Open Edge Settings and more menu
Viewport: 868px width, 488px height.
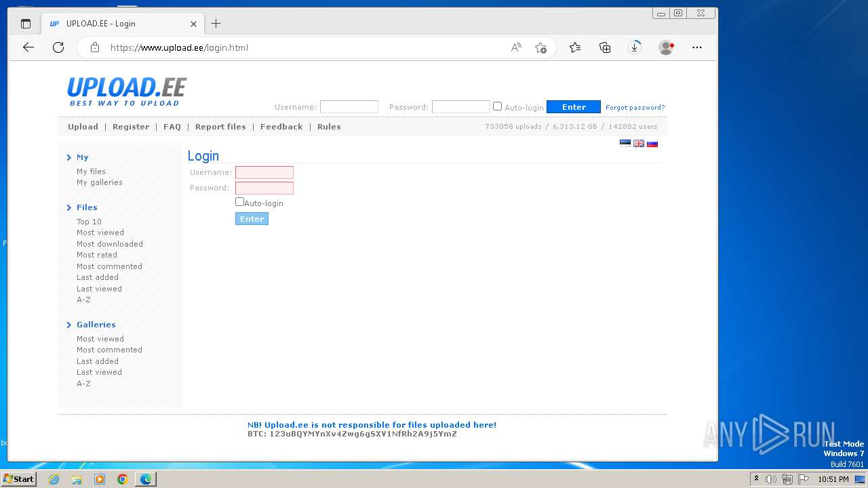tap(697, 47)
